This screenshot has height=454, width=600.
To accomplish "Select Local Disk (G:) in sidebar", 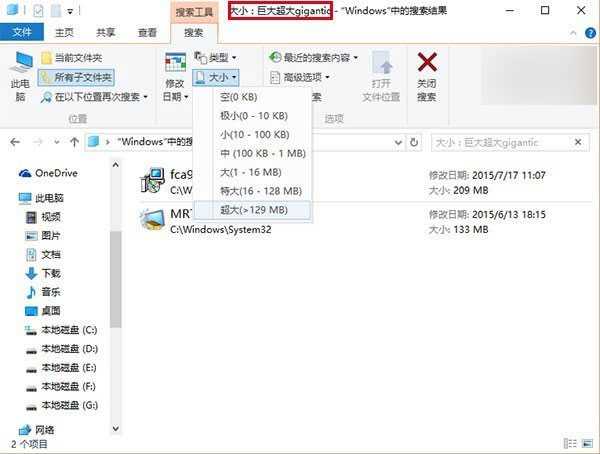I will tap(61, 405).
